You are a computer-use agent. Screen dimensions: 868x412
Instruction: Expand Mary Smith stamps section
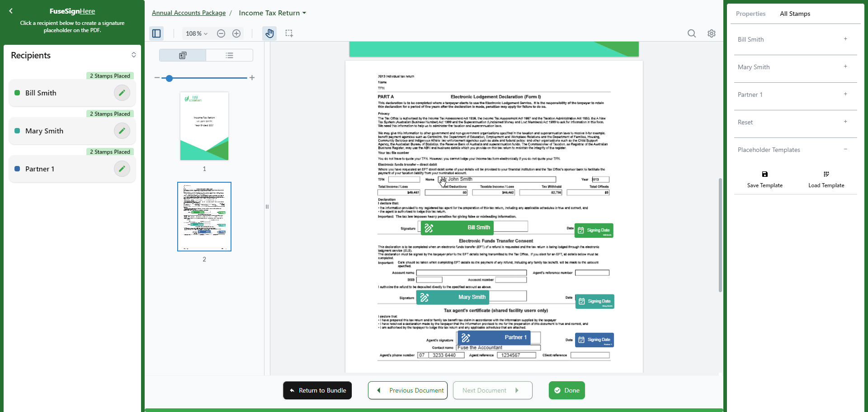tap(845, 67)
